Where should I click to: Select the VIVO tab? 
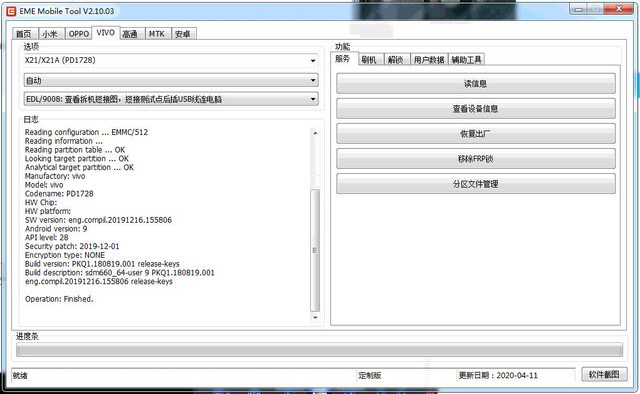[105, 33]
